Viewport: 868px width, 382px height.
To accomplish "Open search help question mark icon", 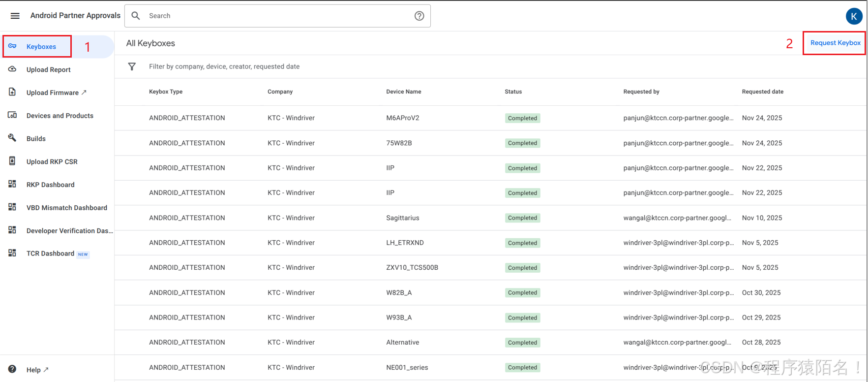I will click(x=419, y=16).
